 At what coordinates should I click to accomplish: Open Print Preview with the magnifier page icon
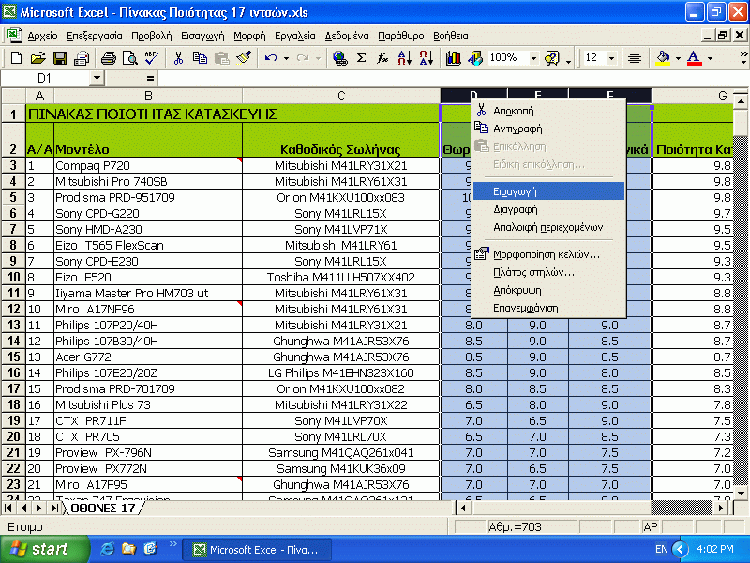pyautogui.click(x=130, y=58)
